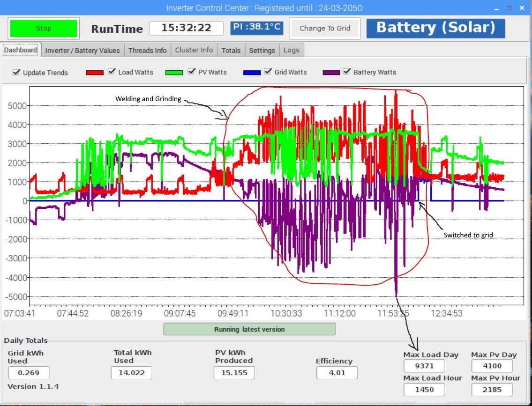The width and height of the screenshot is (532, 406).
Task: Close the Inverter Control Center window
Action: [x=522, y=8]
